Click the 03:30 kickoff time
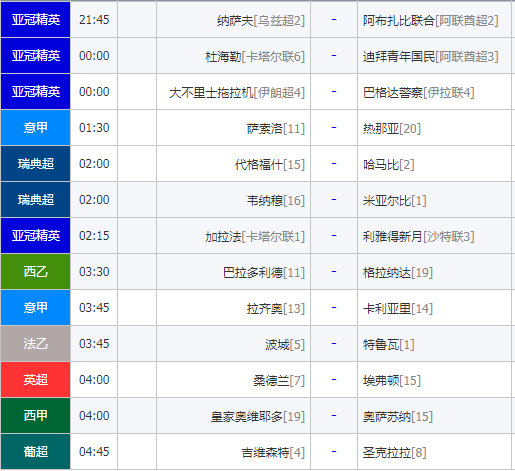The width and height of the screenshot is (515, 471). 94,272
